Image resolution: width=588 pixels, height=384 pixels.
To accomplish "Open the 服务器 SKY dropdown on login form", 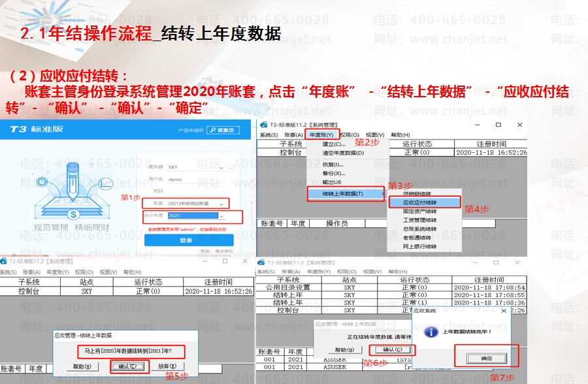I will pos(221,168).
